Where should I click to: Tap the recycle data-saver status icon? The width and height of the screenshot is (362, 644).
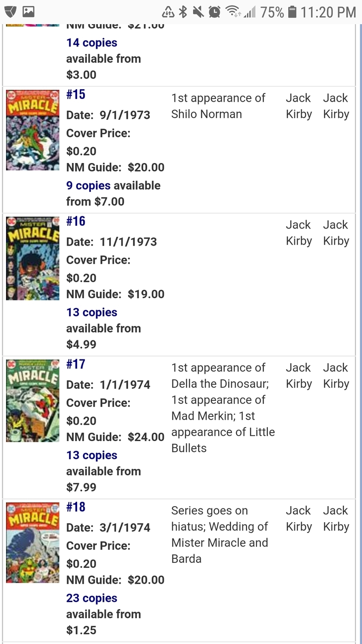[x=168, y=12]
